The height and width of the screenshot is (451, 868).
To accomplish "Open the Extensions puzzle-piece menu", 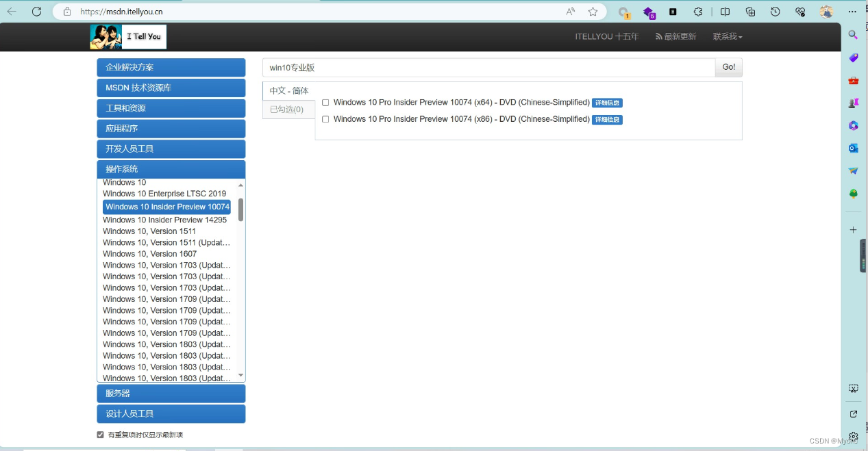I will pos(698,12).
